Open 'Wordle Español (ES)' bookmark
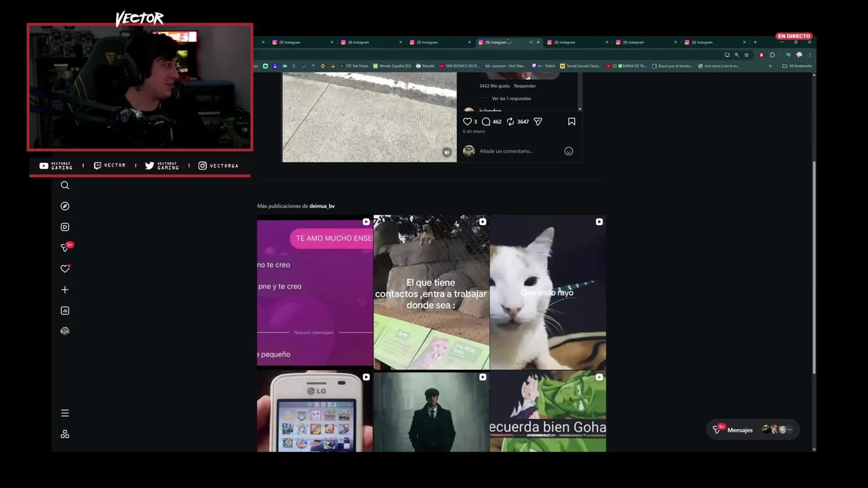 pyautogui.click(x=392, y=66)
